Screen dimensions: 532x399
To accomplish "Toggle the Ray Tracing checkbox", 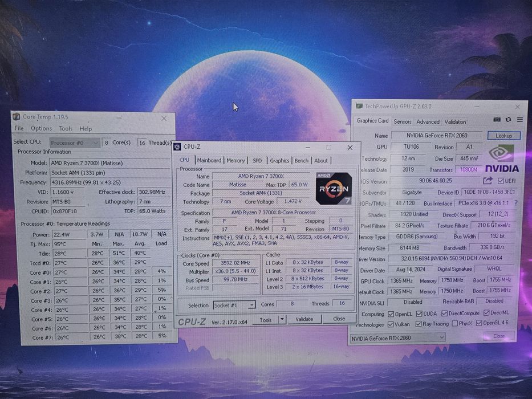I will coord(419,324).
